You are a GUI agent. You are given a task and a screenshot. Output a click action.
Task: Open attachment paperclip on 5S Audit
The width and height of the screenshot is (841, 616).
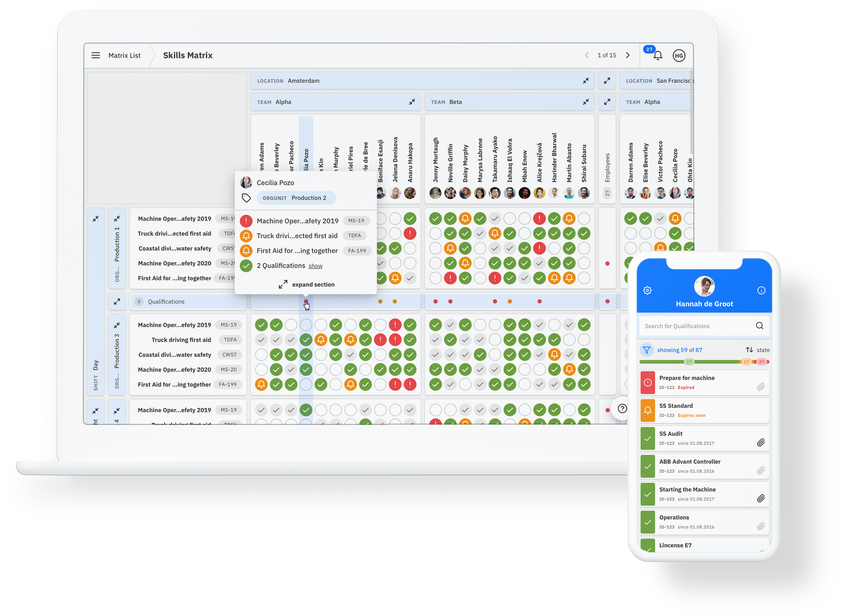tap(761, 443)
